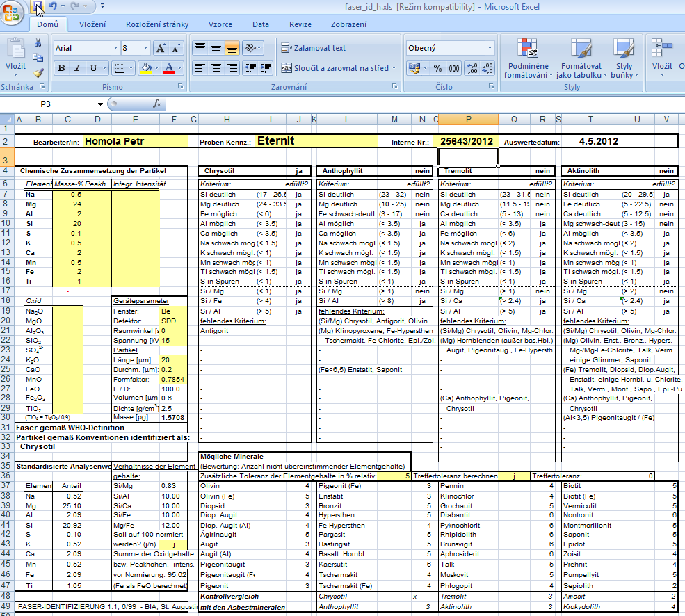The height and width of the screenshot is (616, 685).
Task: Apply red font color A
Action: tap(169, 68)
